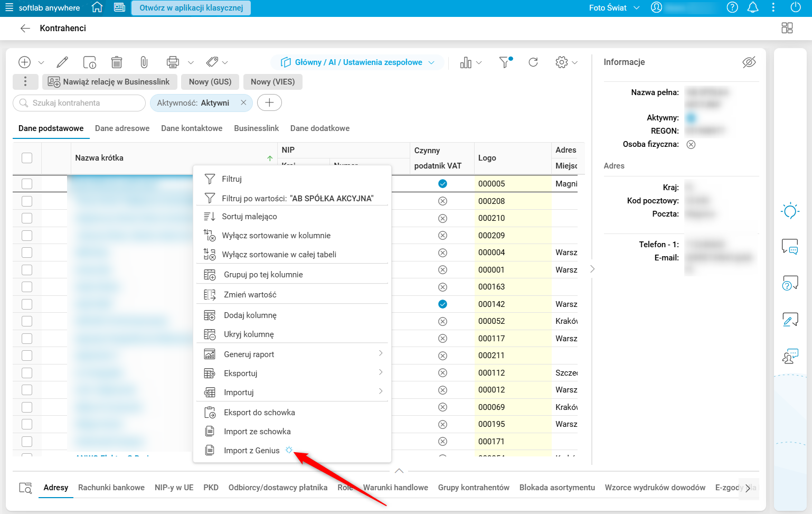Add another filter with the plus button

click(x=269, y=103)
